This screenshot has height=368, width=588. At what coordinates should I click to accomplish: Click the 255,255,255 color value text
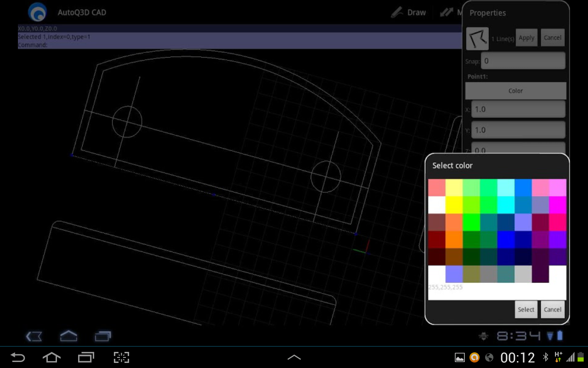tap(446, 287)
